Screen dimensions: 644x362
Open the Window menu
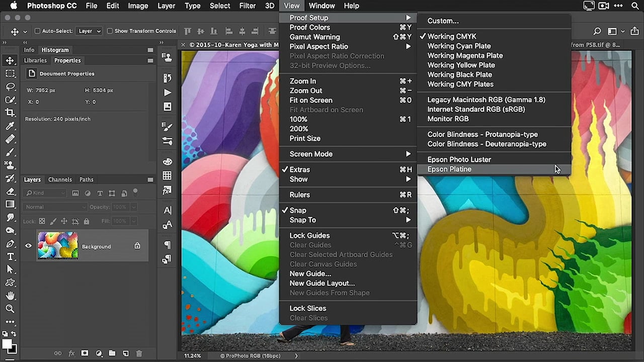(321, 6)
